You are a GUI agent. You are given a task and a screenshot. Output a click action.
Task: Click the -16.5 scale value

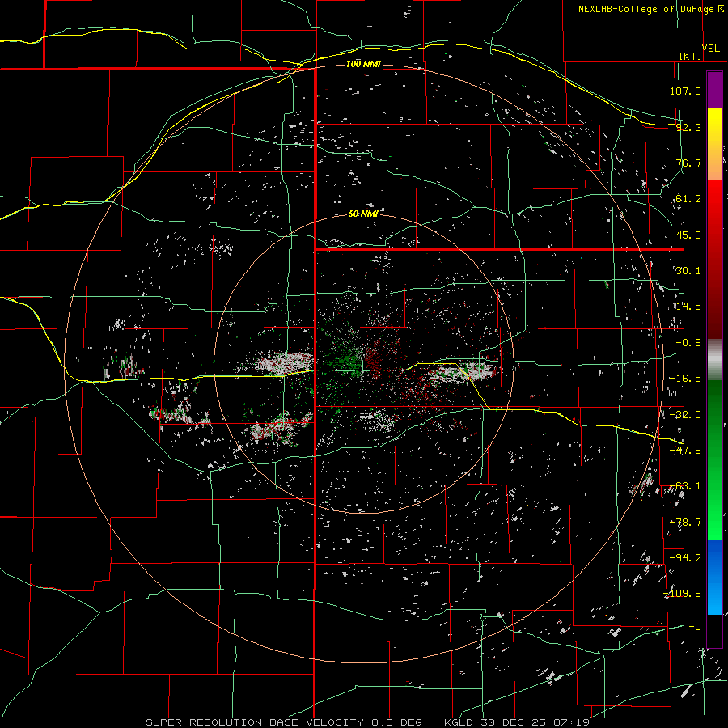point(685,379)
